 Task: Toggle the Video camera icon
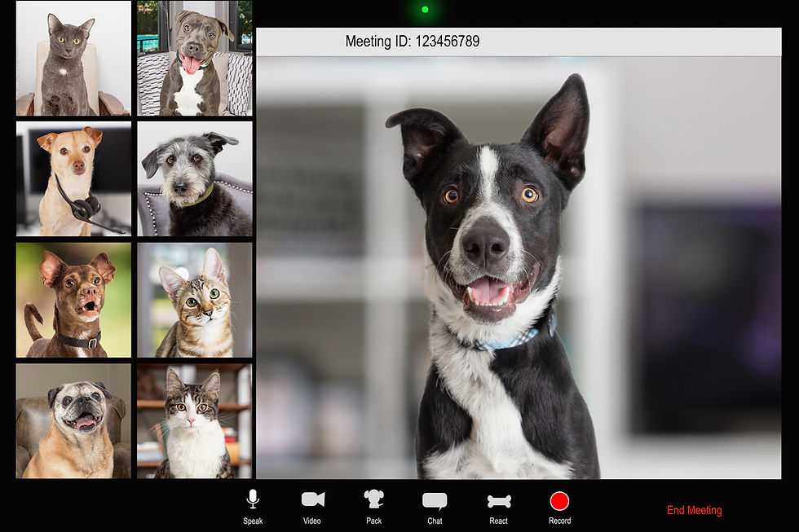click(313, 499)
